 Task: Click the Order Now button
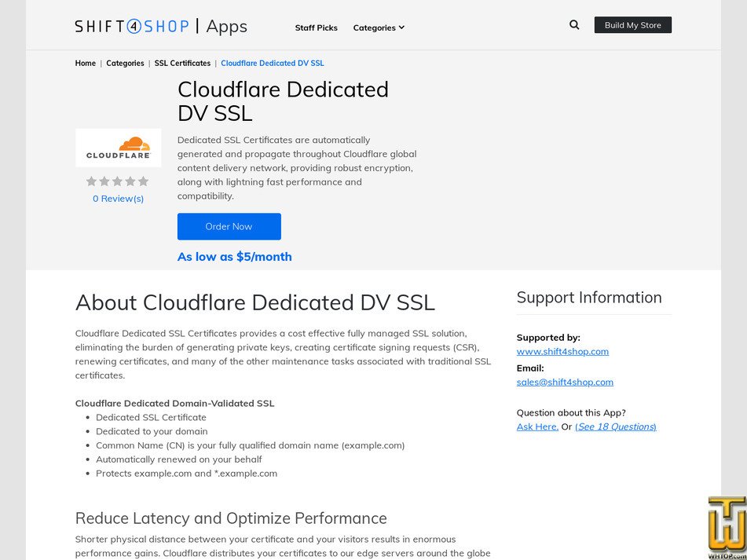[229, 227]
